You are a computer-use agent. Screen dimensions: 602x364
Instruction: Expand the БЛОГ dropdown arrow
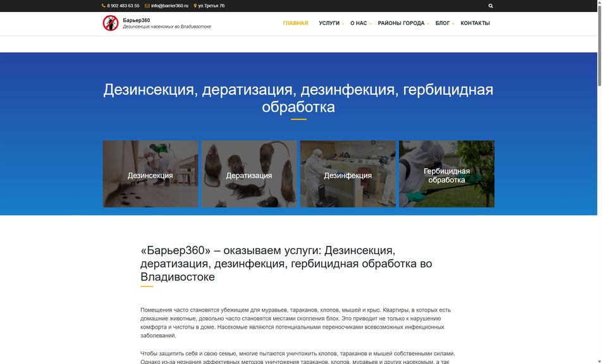[x=453, y=24]
